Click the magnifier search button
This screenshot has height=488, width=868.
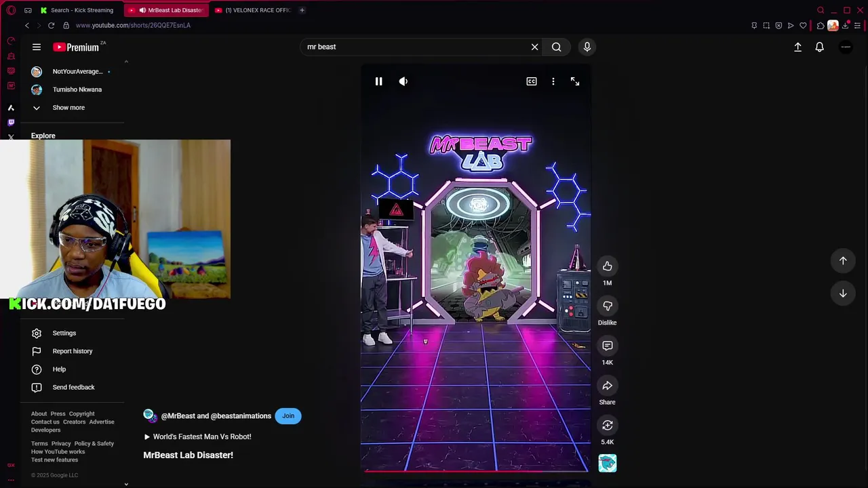coord(556,47)
